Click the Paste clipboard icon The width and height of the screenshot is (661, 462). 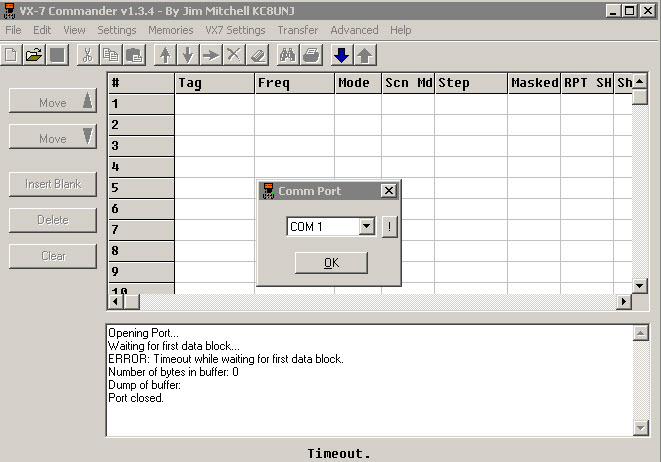pyautogui.click(x=134, y=55)
